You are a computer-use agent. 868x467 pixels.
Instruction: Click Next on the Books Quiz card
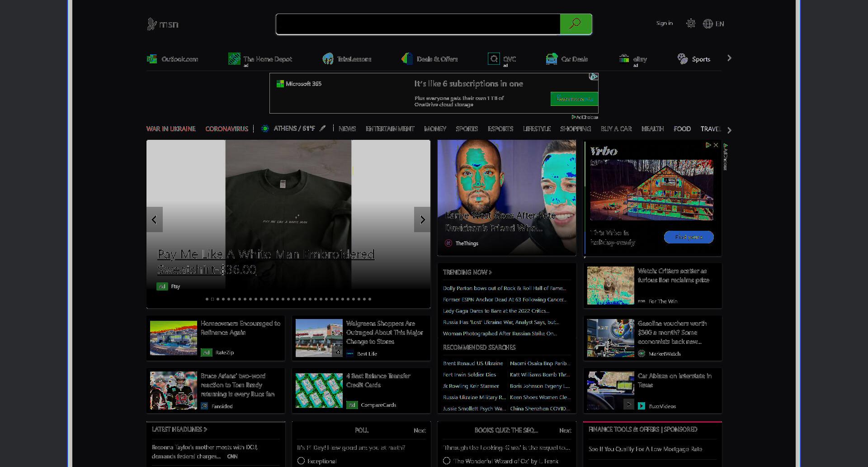565,430
